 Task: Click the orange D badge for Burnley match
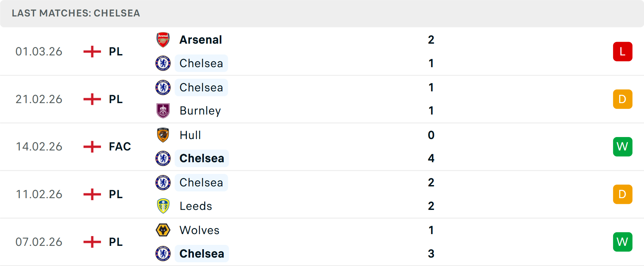click(623, 99)
